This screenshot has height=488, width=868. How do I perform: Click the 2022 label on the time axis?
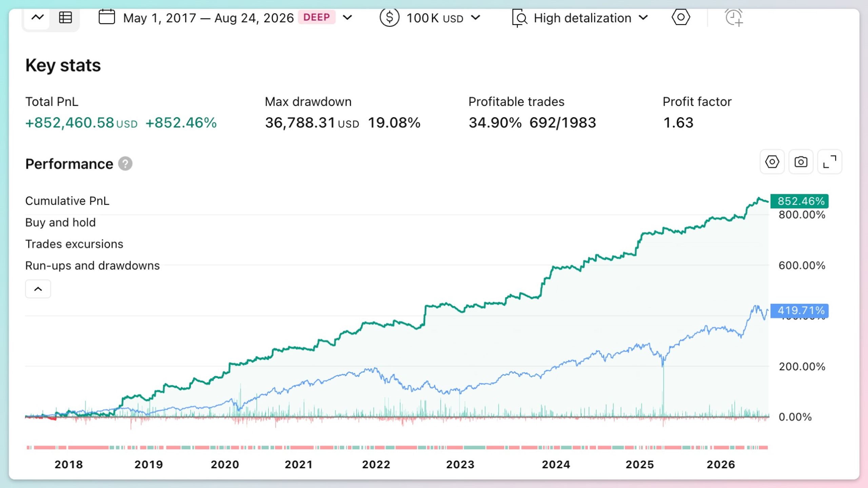376,465
